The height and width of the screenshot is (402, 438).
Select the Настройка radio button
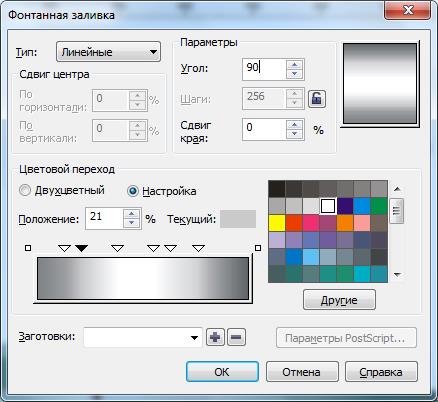pyautogui.click(x=133, y=191)
